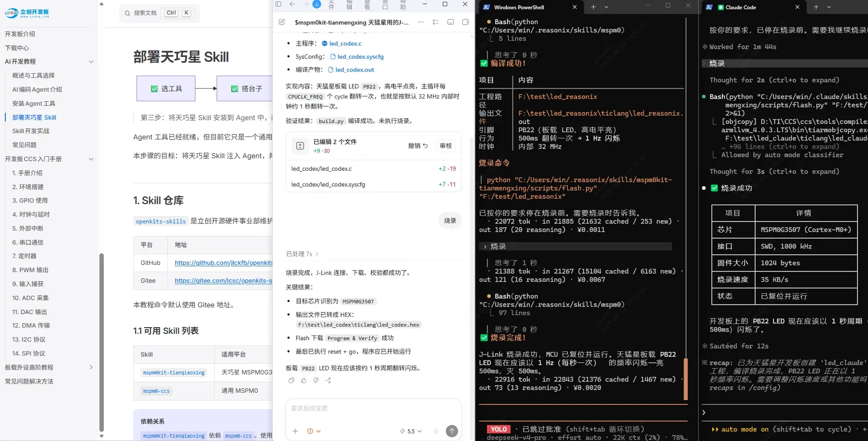Give thumbs up to the response
Viewport: 868px width, 441px height.
[303, 380]
